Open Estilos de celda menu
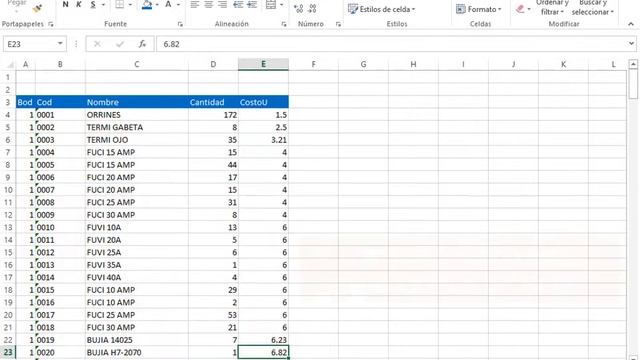640x360 pixels. (x=382, y=9)
